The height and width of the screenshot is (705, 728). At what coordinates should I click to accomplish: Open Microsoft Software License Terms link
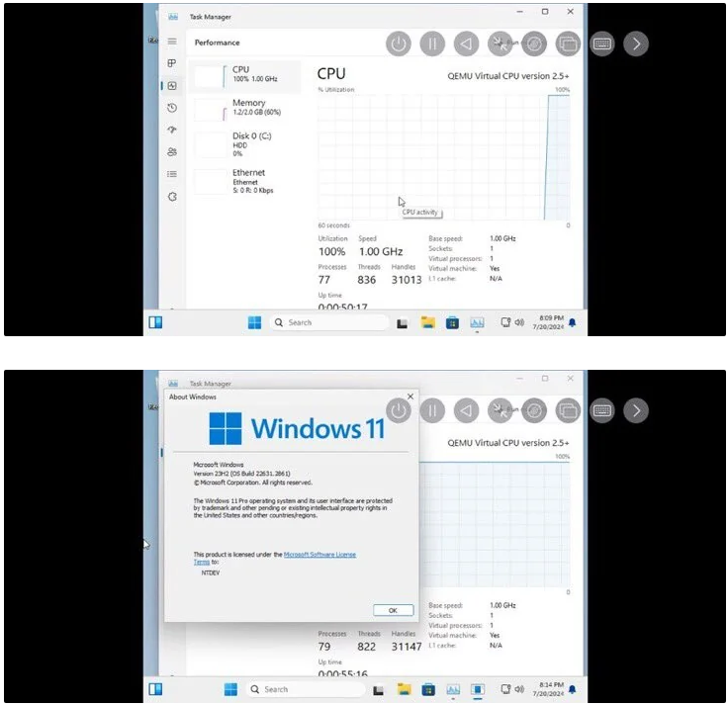tap(318, 555)
